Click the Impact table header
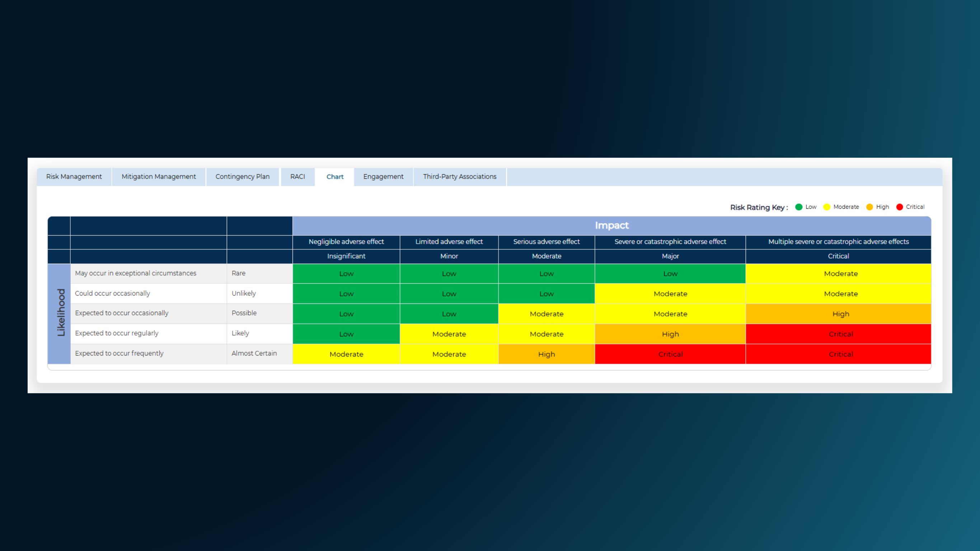 click(x=612, y=225)
